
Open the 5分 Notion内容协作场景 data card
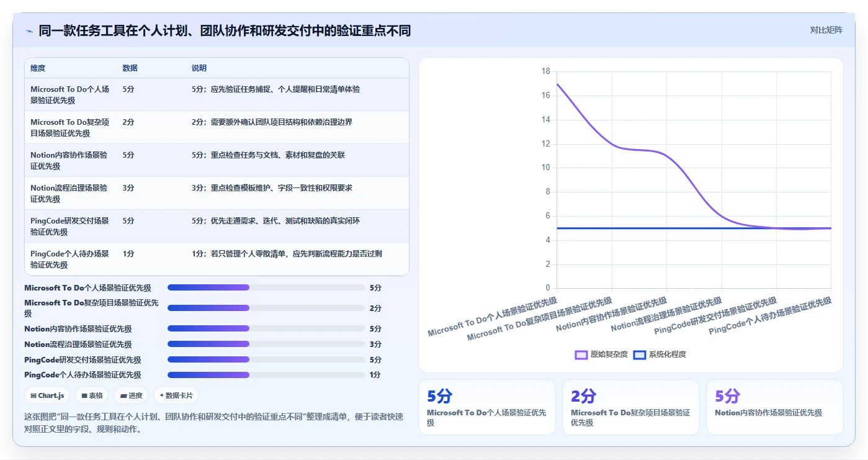pyautogui.click(x=775, y=407)
